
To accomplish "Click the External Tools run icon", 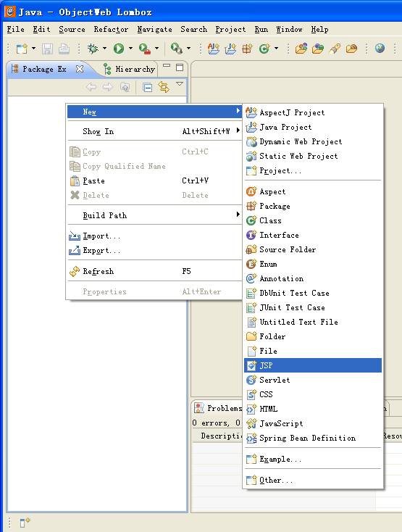I will [x=145, y=49].
